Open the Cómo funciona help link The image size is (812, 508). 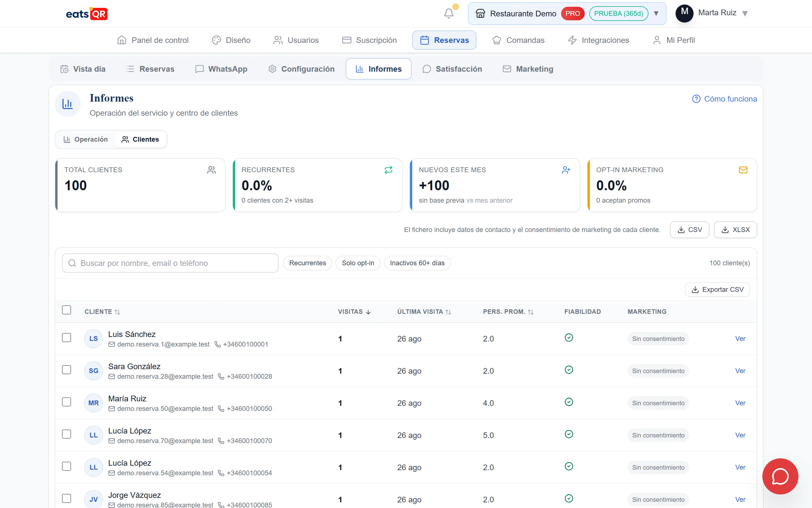coord(724,99)
